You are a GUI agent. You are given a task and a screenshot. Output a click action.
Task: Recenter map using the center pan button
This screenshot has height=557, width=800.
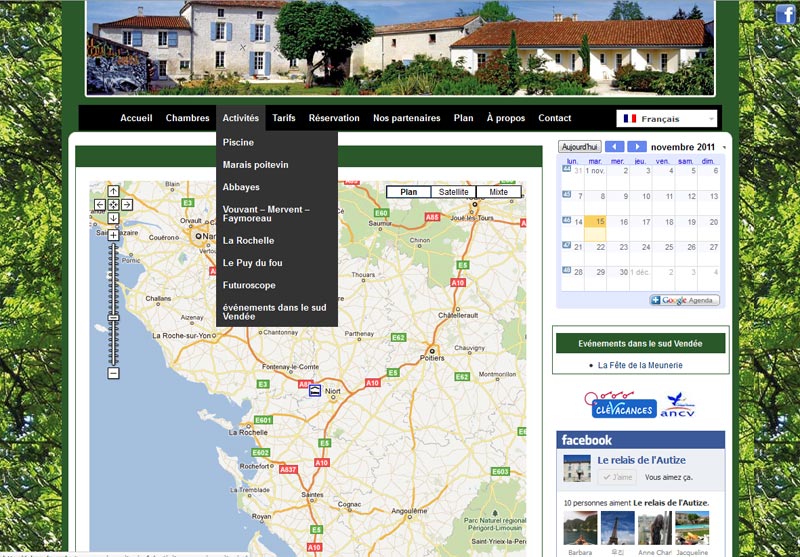click(x=113, y=205)
